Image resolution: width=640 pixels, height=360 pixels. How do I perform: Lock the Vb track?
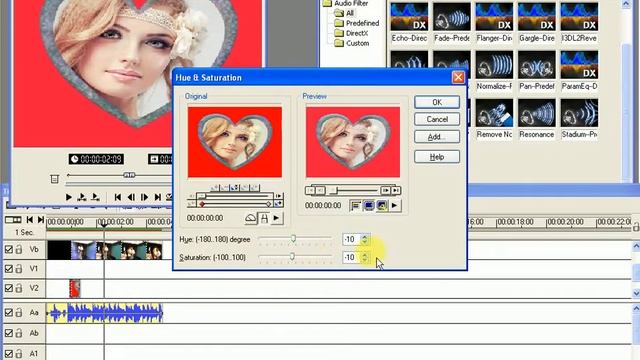pyautogui.click(x=19, y=249)
